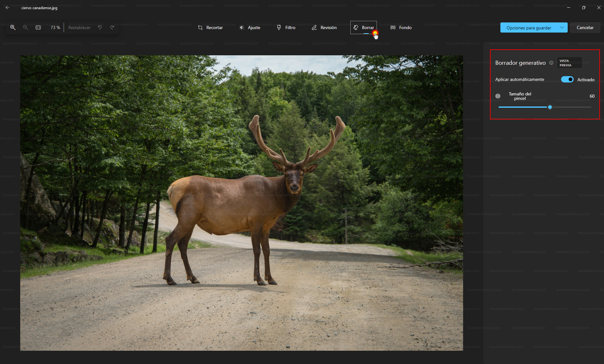Screen dimensions: 604x364
Task: Click the 73 % zoom level
Action: pyautogui.click(x=55, y=27)
